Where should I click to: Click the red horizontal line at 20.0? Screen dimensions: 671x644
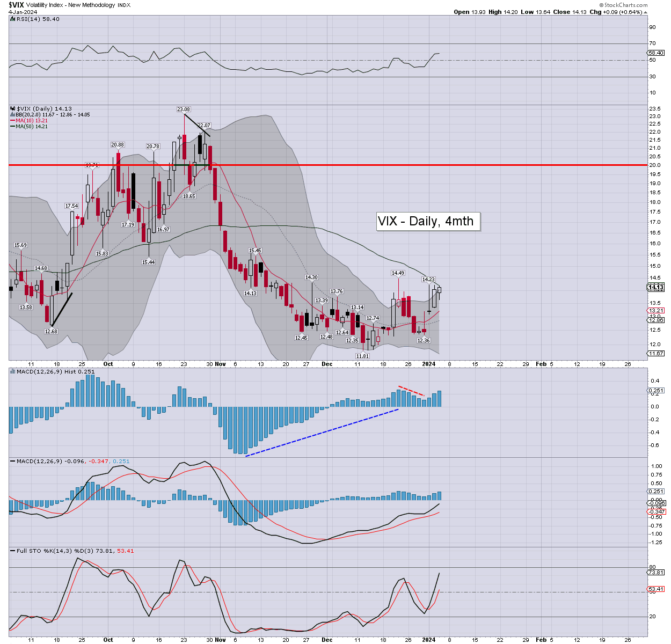322,165
